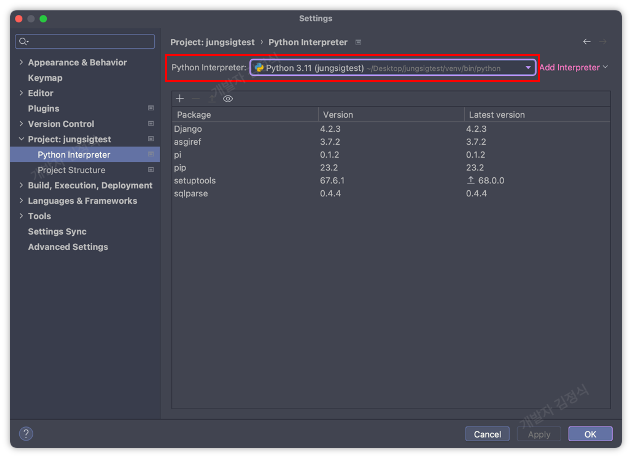This screenshot has height=458, width=632.
Task: Click the icon next to Python Interpreter breadcrumb
Action: (x=358, y=42)
